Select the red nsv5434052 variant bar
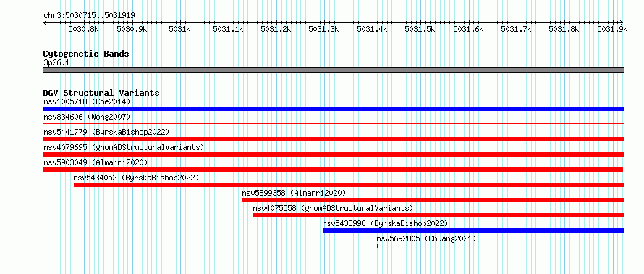The image size is (644, 274). pos(348,185)
